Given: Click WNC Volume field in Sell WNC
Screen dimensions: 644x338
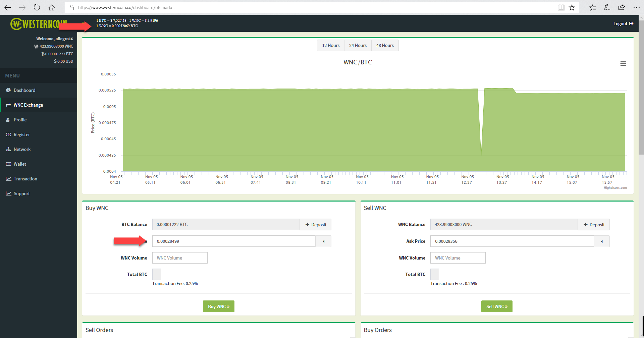Looking at the screenshot, I should coord(458,258).
